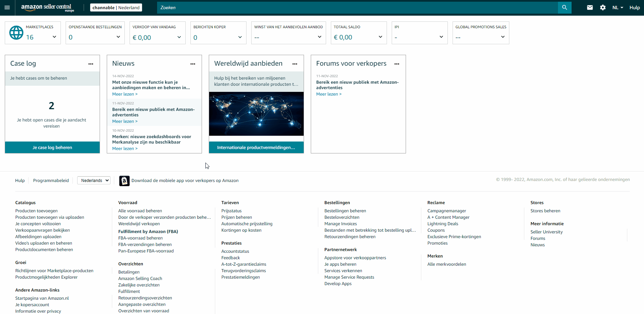
Task: Open Startpagina van Amazon.nl link
Action: click(x=42, y=298)
